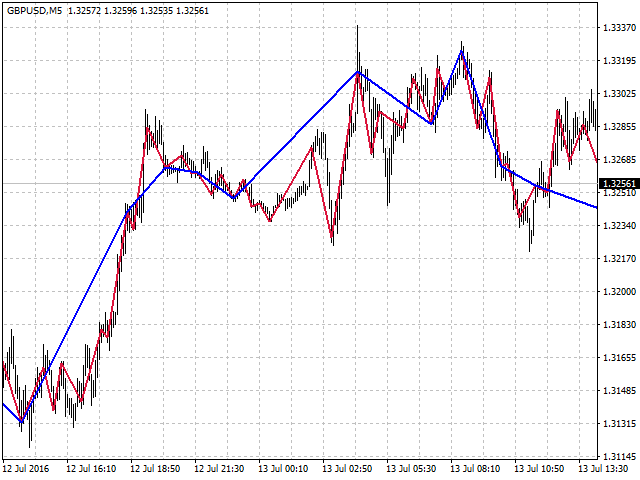This screenshot has height=480, width=640.
Task: Select the 1.31485 price axis label
Action: pyautogui.click(x=619, y=391)
